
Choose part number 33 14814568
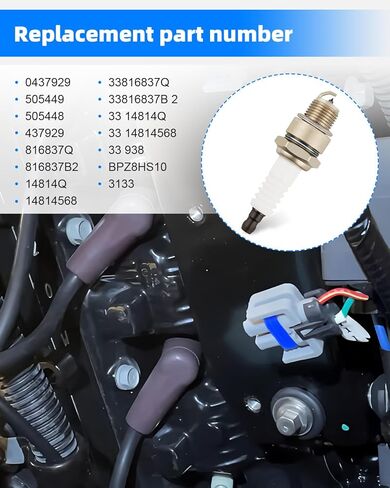[x=142, y=133]
